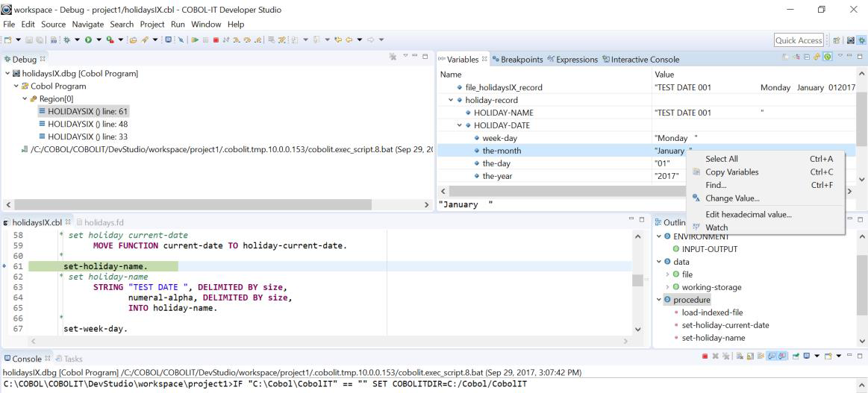
Task: Open the Run icon dropdown arrow
Action: (99, 40)
